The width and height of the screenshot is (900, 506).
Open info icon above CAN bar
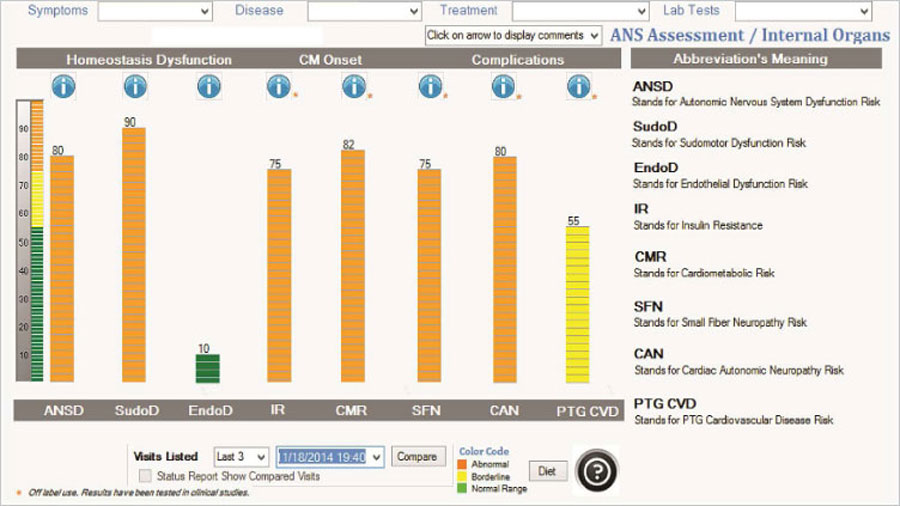503,87
